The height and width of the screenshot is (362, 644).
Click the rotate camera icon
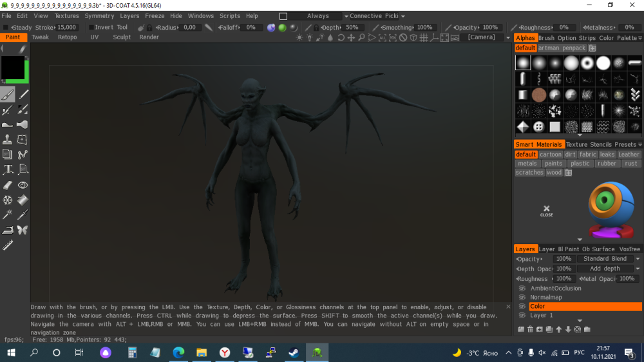[341, 37]
